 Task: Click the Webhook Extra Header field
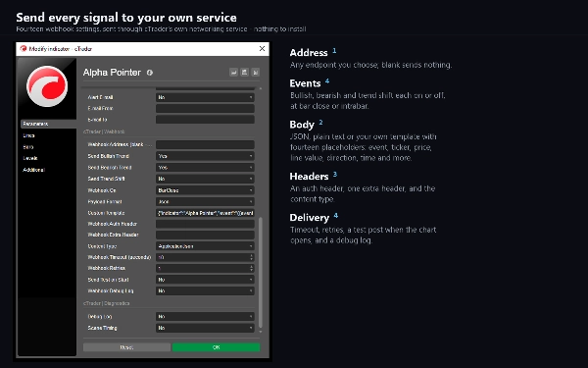click(x=205, y=235)
